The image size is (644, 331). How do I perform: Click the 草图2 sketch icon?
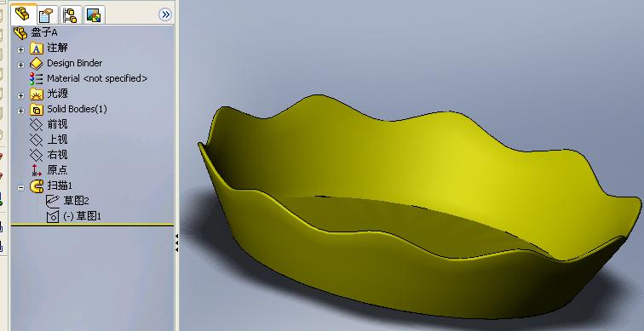click(x=53, y=201)
